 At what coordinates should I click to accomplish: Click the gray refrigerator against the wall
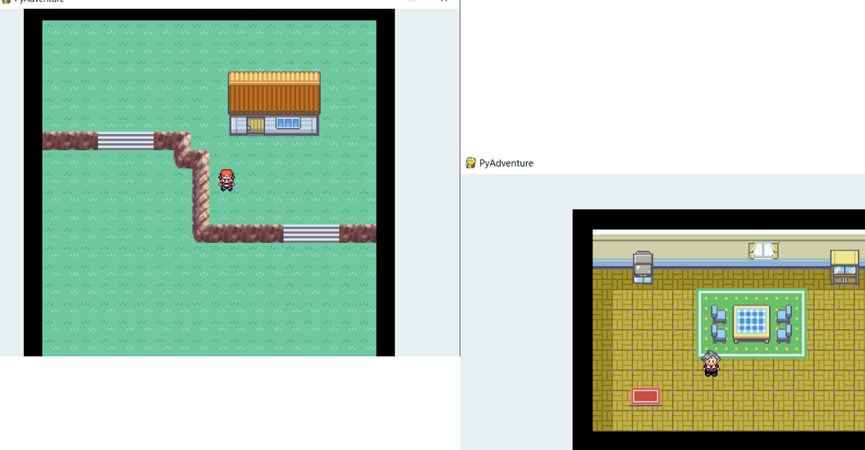[643, 267]
